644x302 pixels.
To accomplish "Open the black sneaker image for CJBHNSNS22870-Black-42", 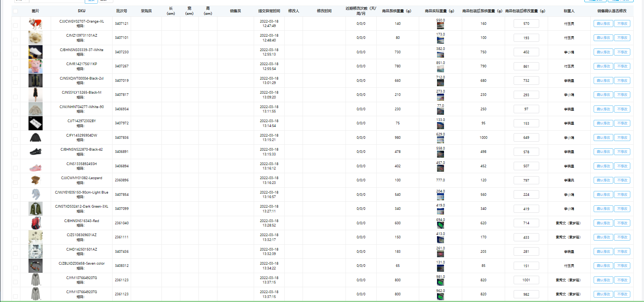I will tap(36, 152).
